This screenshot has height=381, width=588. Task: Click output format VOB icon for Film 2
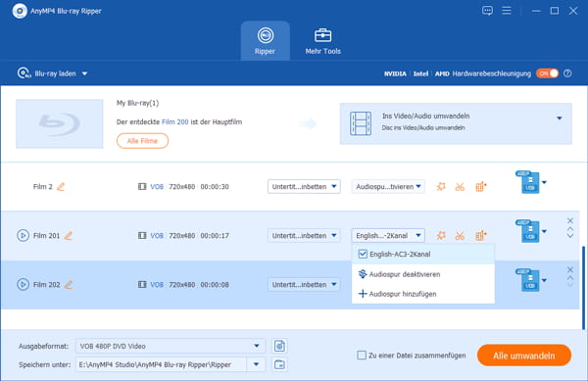[x=528, y=182]
